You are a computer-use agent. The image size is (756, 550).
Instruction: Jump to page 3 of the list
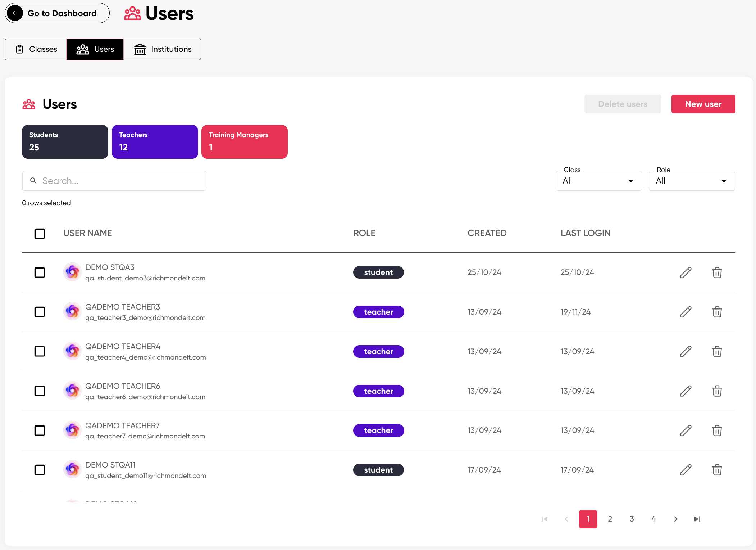point(632,519)
